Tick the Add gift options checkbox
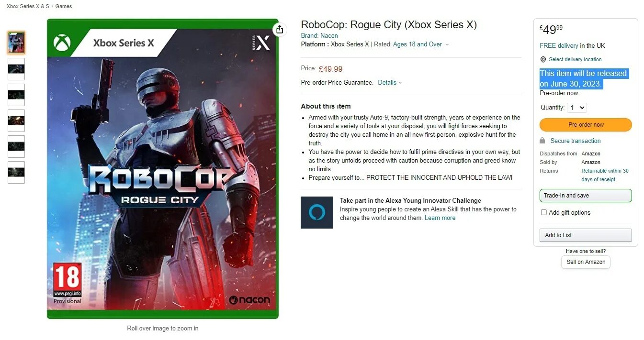This screenshot has height=340, width=644. tap(543, 212)
